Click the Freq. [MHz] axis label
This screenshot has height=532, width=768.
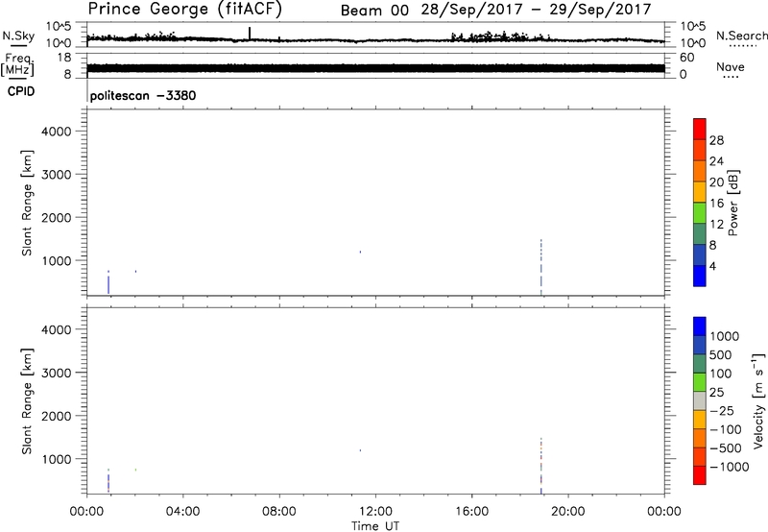click(17, 64)
